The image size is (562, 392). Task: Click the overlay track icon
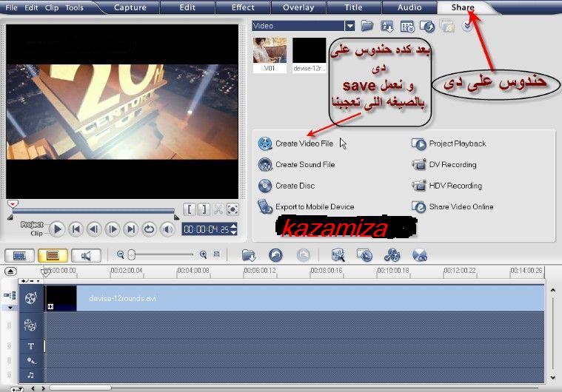coord(30,325)
